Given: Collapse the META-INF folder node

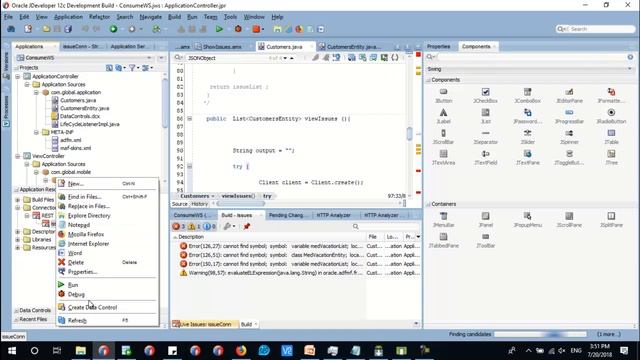Looking at the screenshot, I should 36,132.
